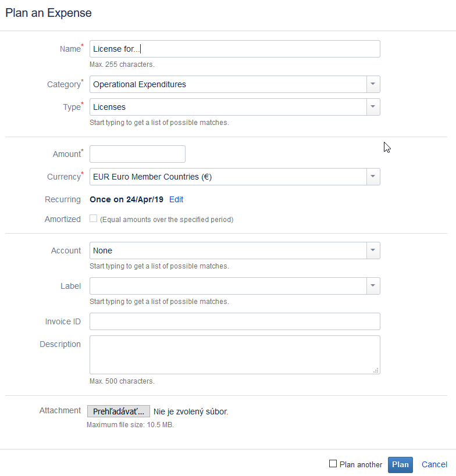Screen dimensions: 456x476
Task: Click into the Amount input box
Action: pos(137,154)
